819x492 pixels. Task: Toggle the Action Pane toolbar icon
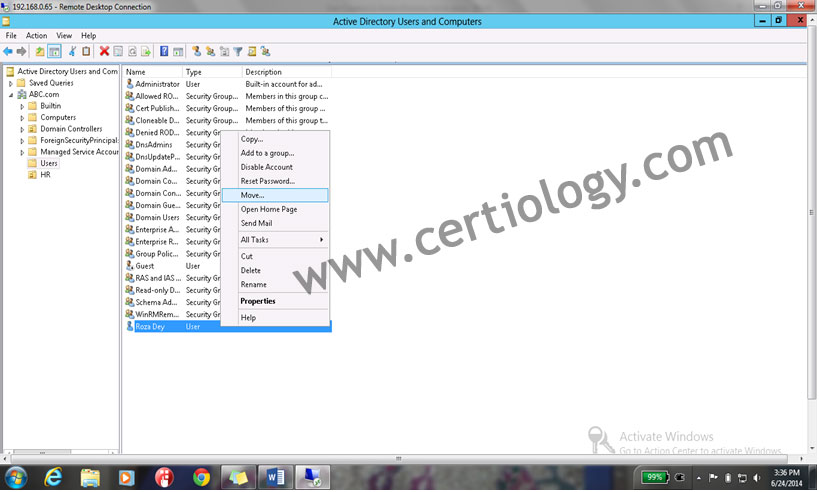[x=178, y=51]
